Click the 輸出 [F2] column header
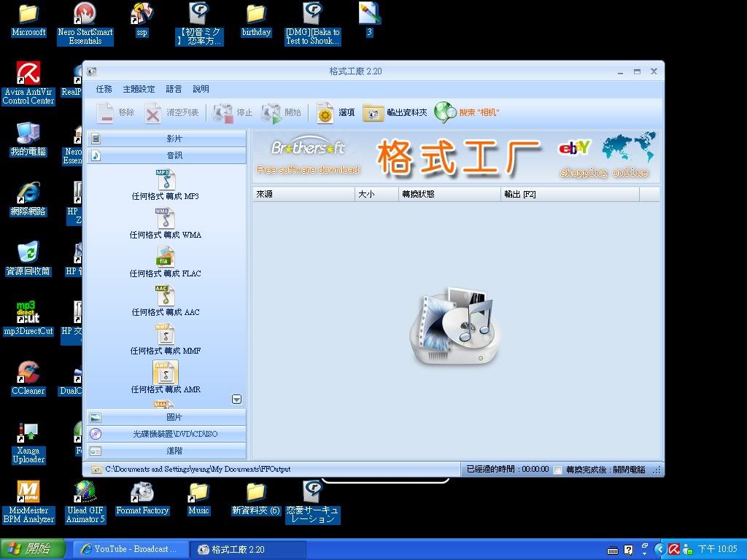This screenshot has width=747, height=560. coord(570,194)
